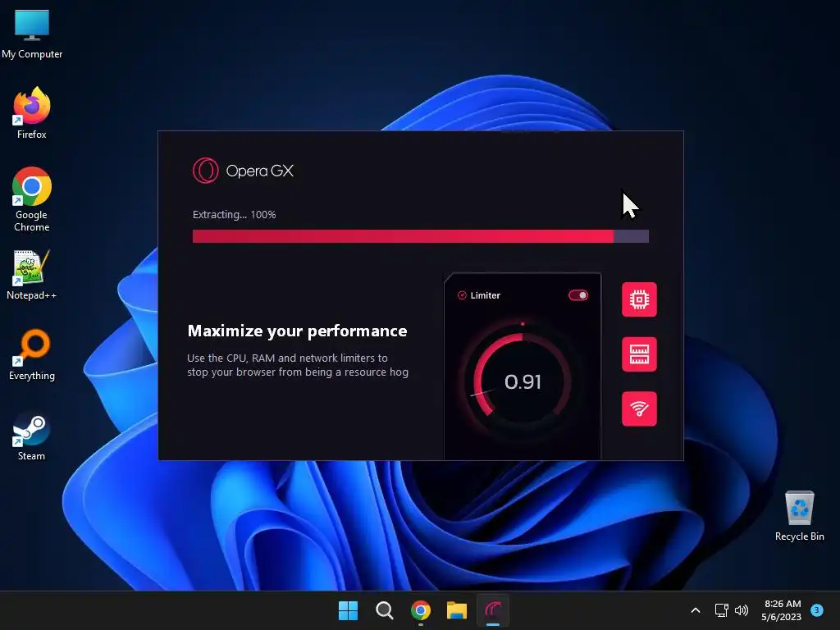This screenshot has width=840, height=630.
Task: Click the red checkmark icon beside Limiter
Action: coord(462,295)
